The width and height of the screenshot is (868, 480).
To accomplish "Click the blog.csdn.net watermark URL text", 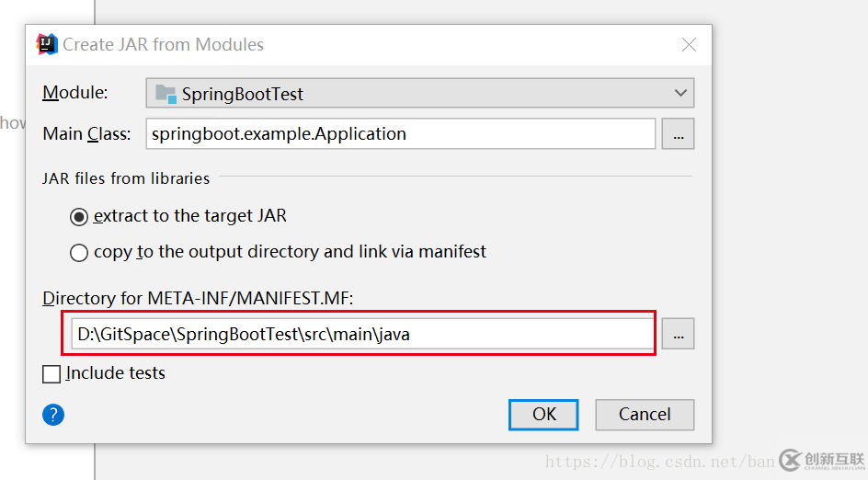I will pos(660,462).
